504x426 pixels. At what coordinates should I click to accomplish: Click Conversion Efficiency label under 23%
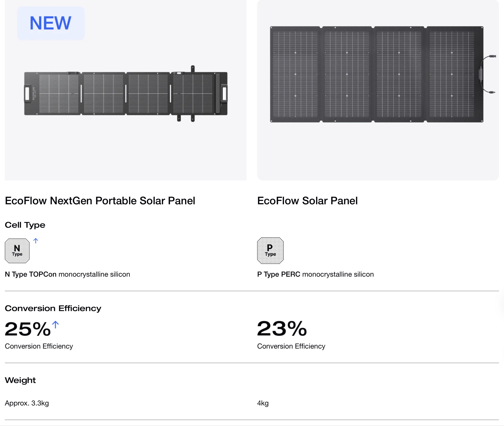pyautogui.click(x=291, y=346)
